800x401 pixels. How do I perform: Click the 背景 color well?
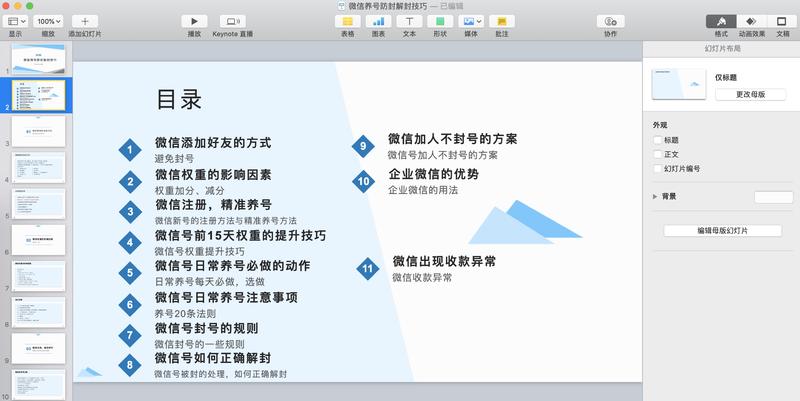coord(773,197)
